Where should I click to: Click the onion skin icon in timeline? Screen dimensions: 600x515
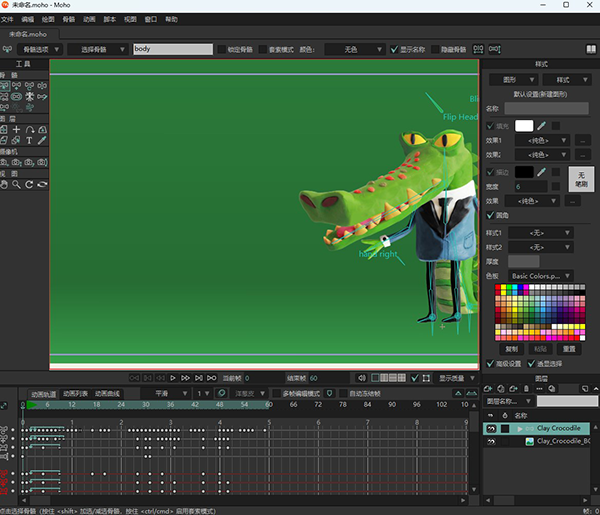221,393
